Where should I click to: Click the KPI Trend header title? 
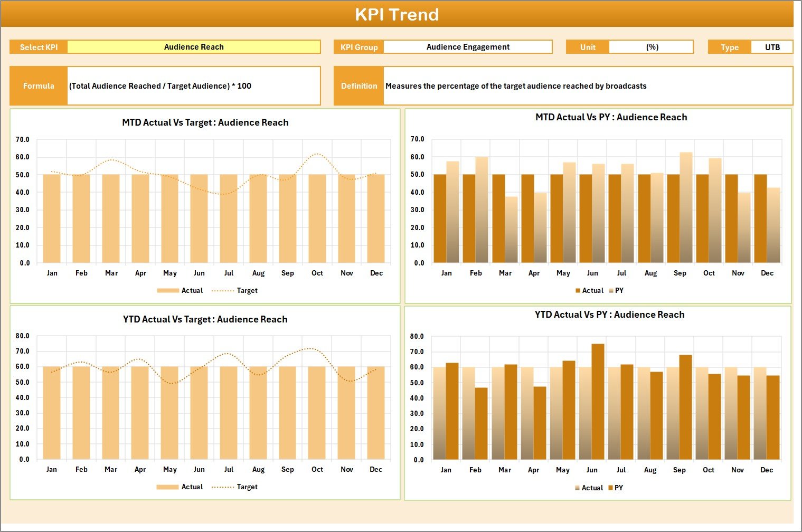pos(397,14)
